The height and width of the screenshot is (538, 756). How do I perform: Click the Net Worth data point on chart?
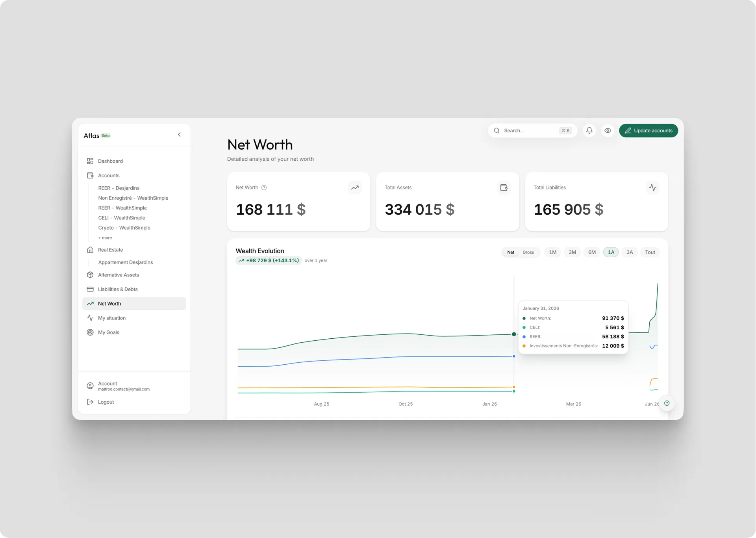click(514, 334)
